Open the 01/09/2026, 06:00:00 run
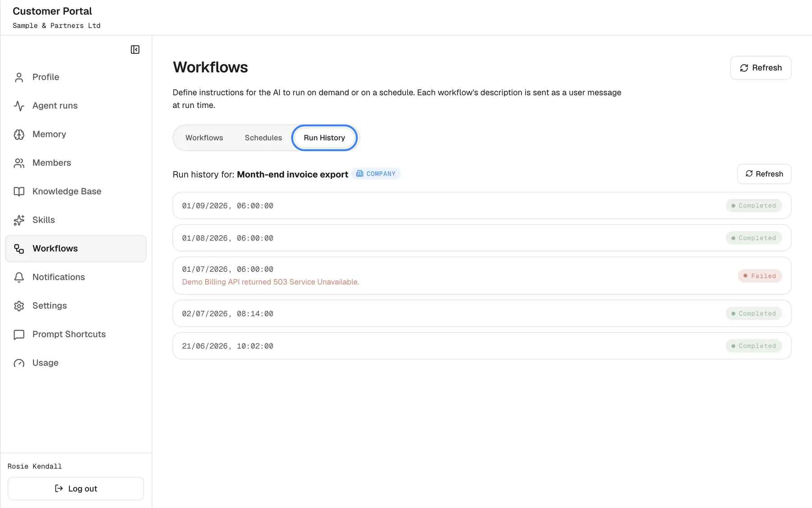812x508 pixels. [x=482, y=205]
